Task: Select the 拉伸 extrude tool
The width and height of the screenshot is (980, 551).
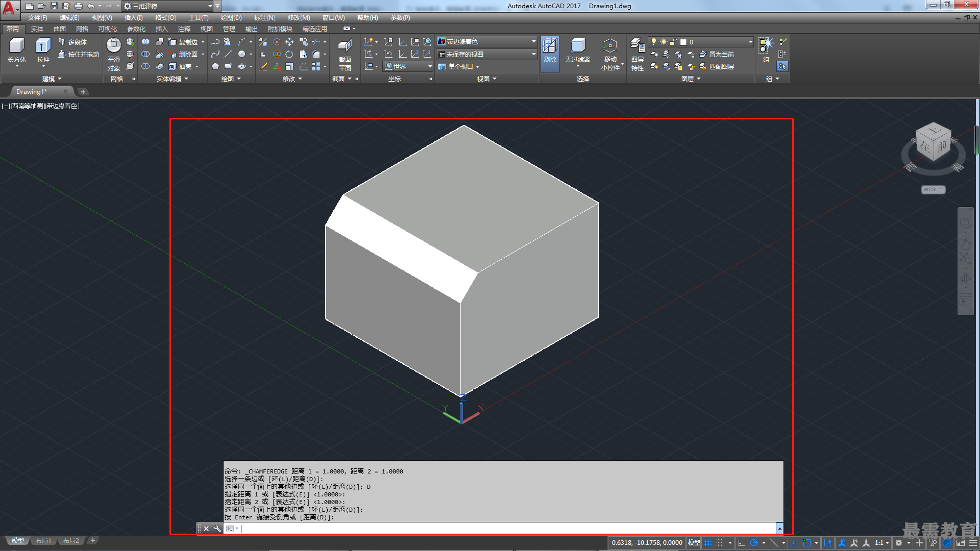Action: pos(43,51)
